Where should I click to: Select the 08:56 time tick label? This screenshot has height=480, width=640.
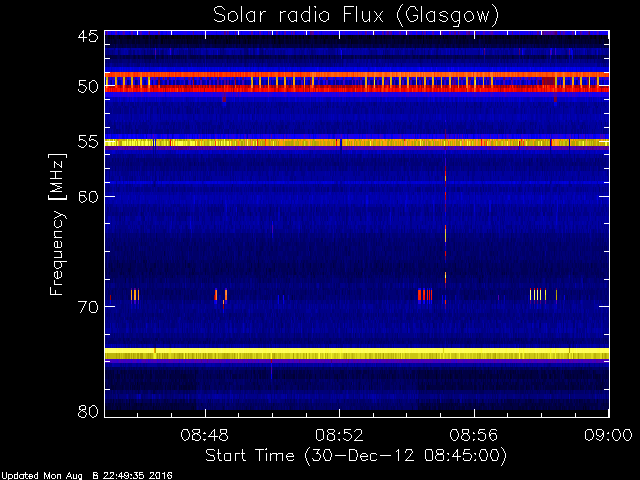pos(474,435)
